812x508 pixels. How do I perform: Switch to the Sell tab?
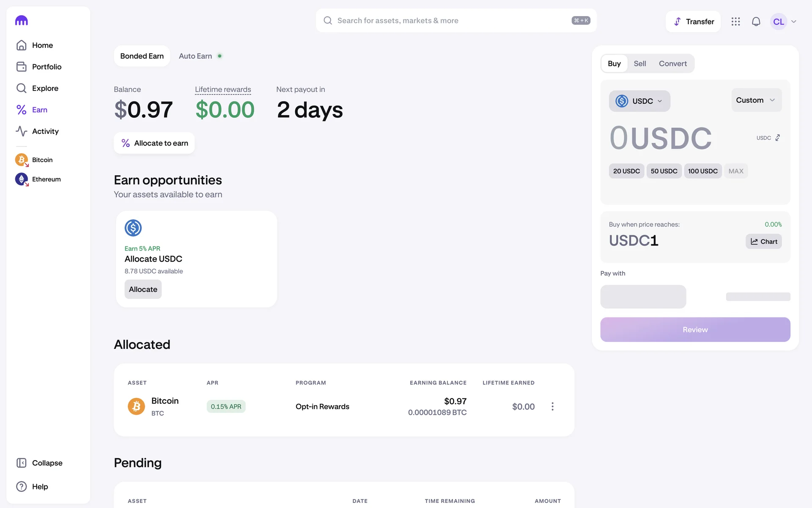(639, 63)
